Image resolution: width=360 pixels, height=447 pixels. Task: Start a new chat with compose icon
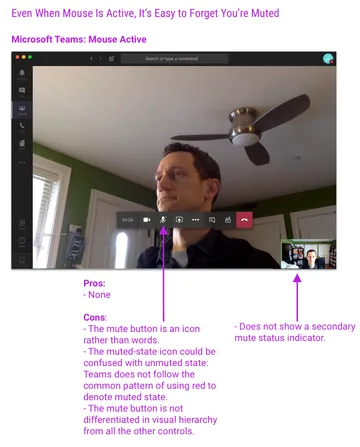(x=111, y=59)
